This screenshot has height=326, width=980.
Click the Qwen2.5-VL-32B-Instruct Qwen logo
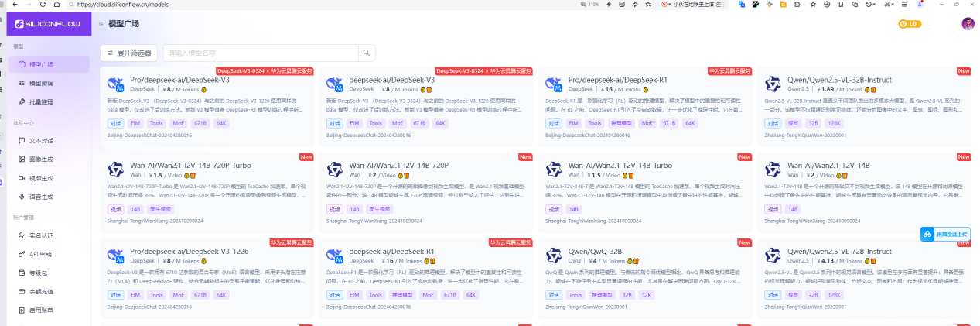[x=773, y=84]
